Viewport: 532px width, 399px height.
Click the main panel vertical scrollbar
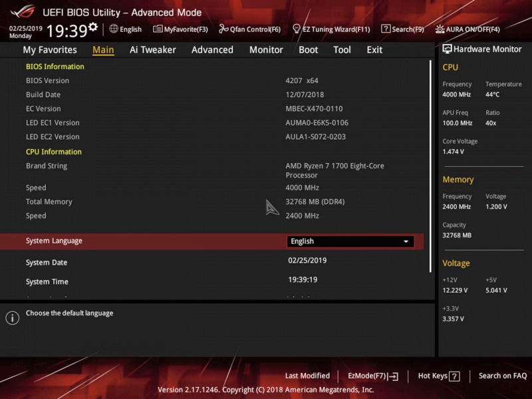430,166
